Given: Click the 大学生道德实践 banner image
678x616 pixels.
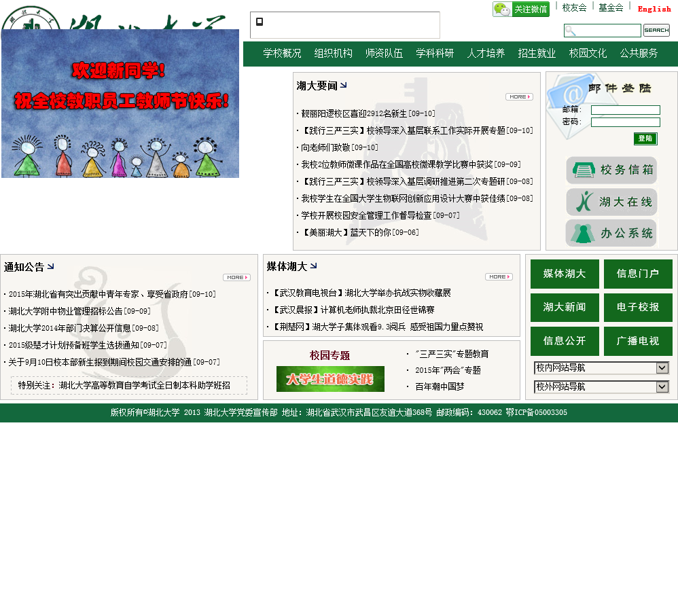Looking at the screenshot, I should click(330, 379).
